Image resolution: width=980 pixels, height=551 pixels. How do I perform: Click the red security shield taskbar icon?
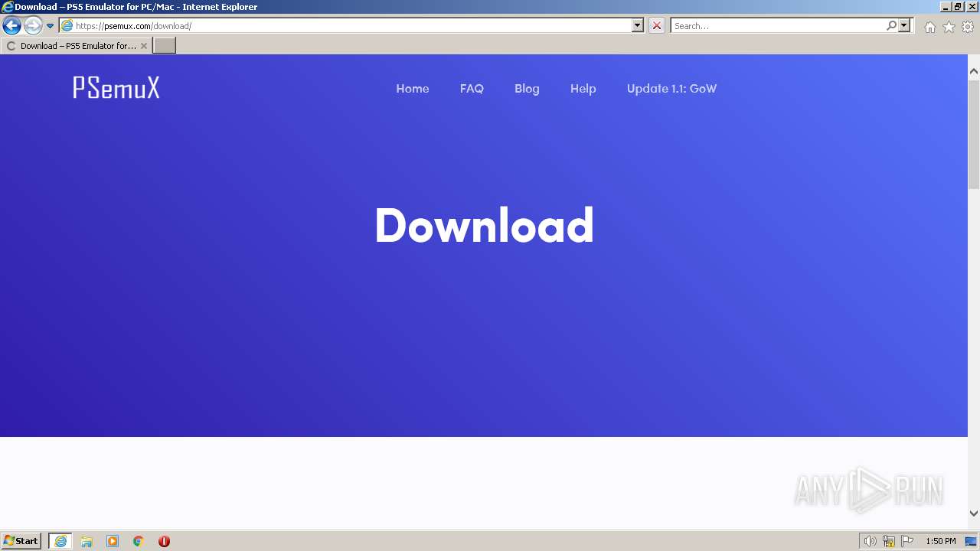pos(164,541)
